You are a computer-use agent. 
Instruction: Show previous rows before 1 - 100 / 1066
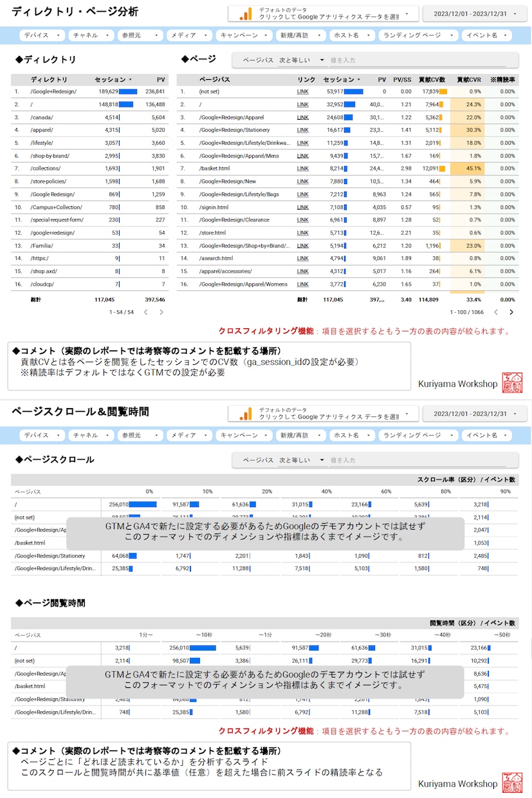coord(495,312)
